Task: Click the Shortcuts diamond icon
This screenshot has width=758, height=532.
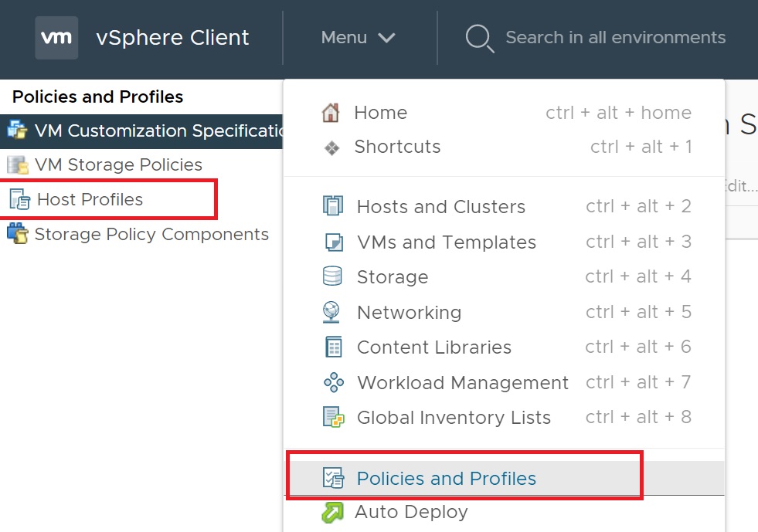Action: pos(331,147)
